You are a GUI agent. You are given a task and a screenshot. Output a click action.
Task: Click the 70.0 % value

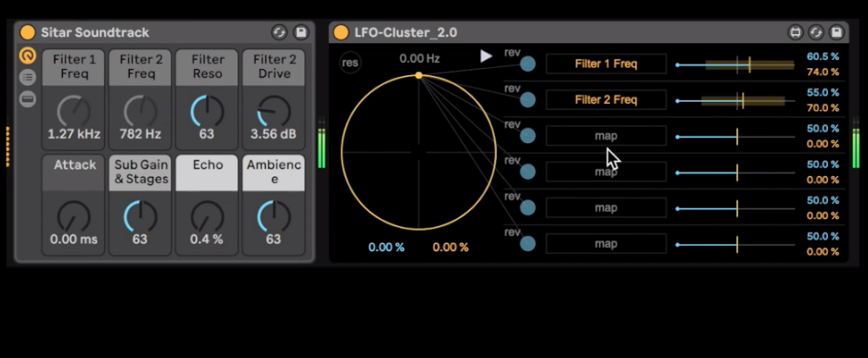click(823, 108)
